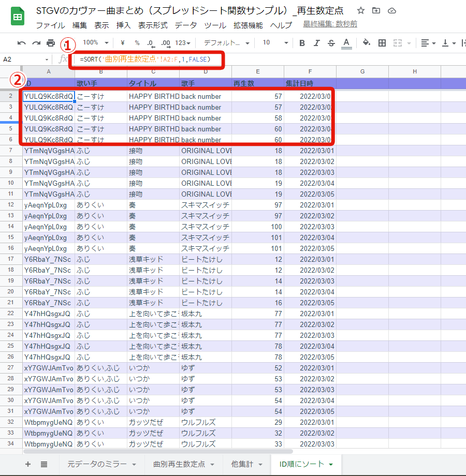Image resolution: width=466 pixels, height=476 pixels.
Task: Toggle bold formatting
Action: [302, 43]
